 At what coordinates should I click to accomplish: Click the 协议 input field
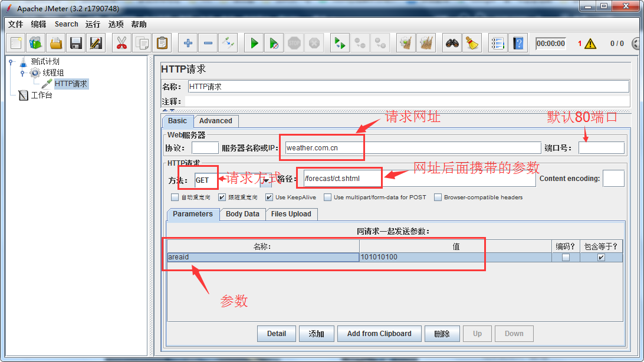(205, 148)
